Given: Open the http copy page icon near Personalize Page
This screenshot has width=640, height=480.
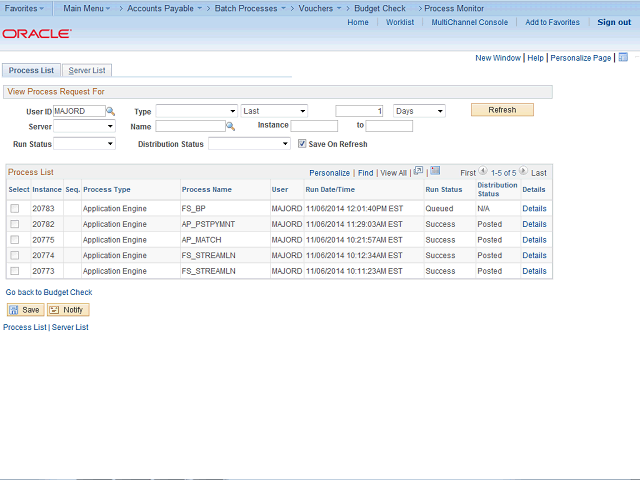Looking at the screenshot, I should [623, 58].
